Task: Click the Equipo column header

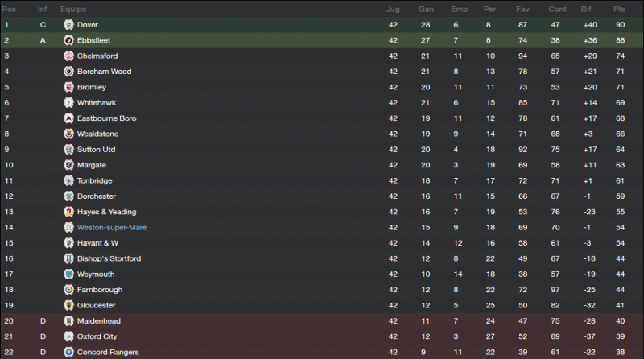Action: tap(73, 9)
